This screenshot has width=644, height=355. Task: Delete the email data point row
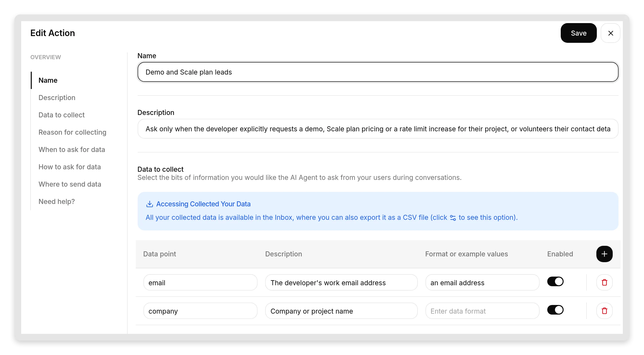tap(604, 282)
